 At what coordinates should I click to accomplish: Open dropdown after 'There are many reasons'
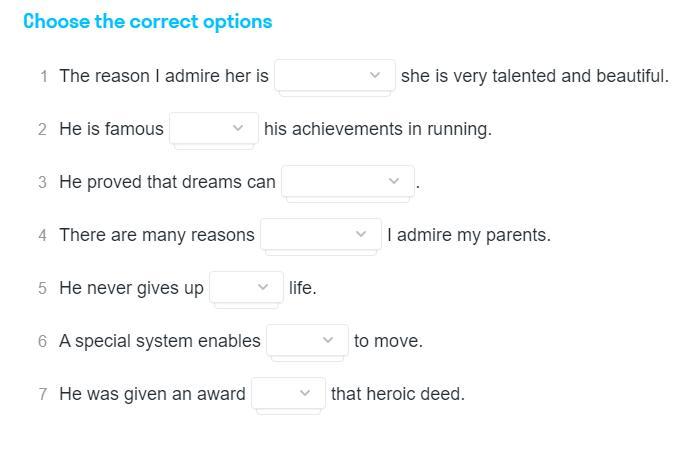tap(321, 235)
